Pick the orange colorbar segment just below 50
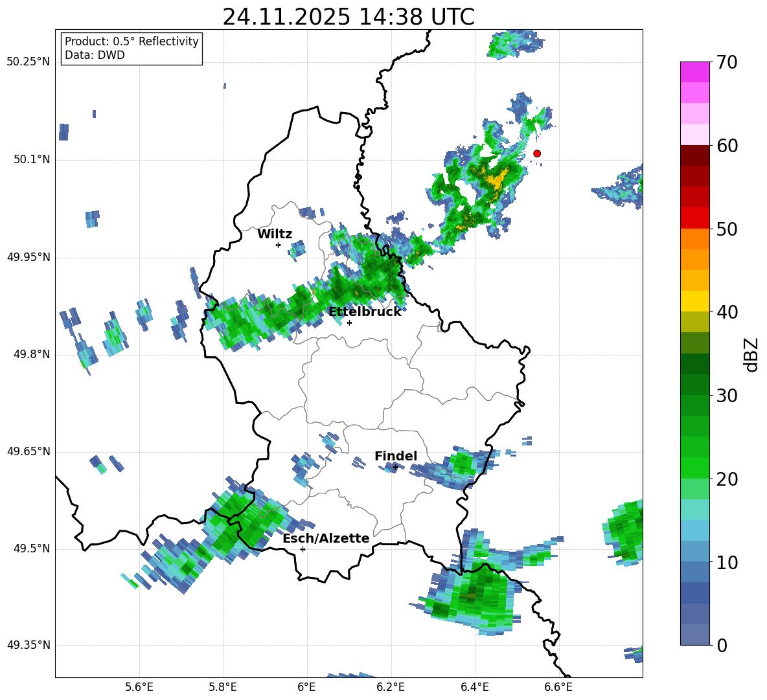The image size is (767, 700). (x=694, y=239)
